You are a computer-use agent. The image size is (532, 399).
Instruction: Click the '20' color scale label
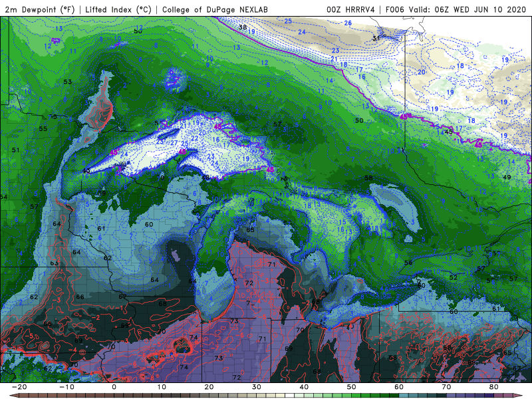tap(209, 387)
